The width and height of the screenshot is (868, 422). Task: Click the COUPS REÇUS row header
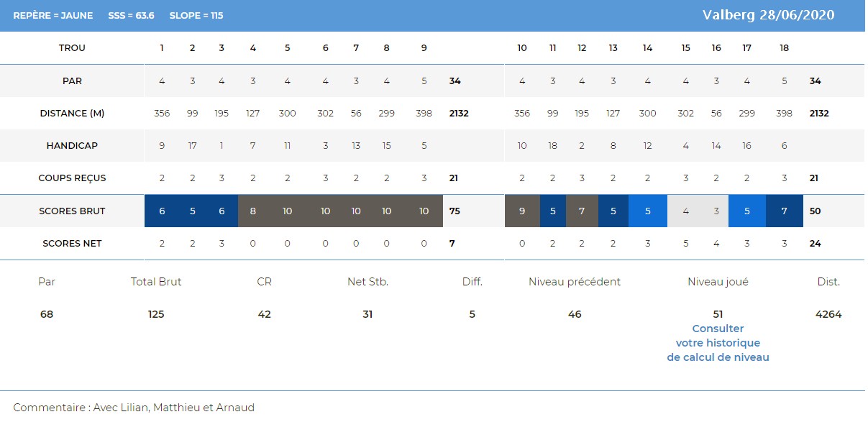pos(72,178)
